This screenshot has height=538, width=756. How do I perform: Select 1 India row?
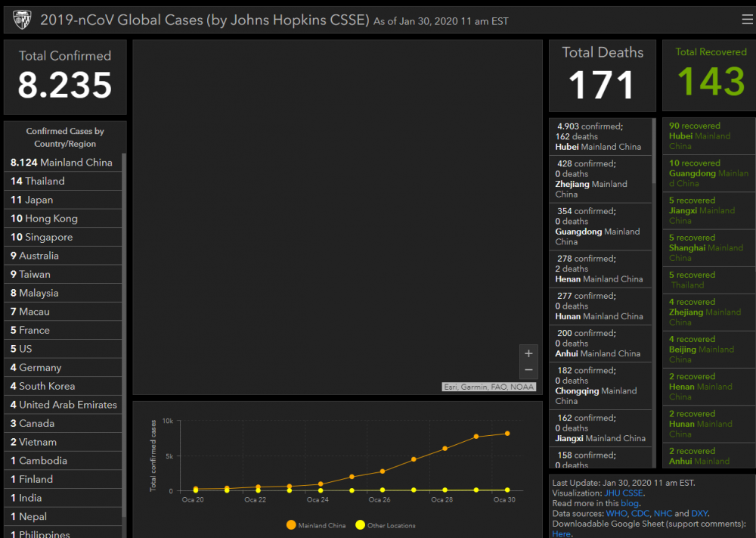click(63, 498)
